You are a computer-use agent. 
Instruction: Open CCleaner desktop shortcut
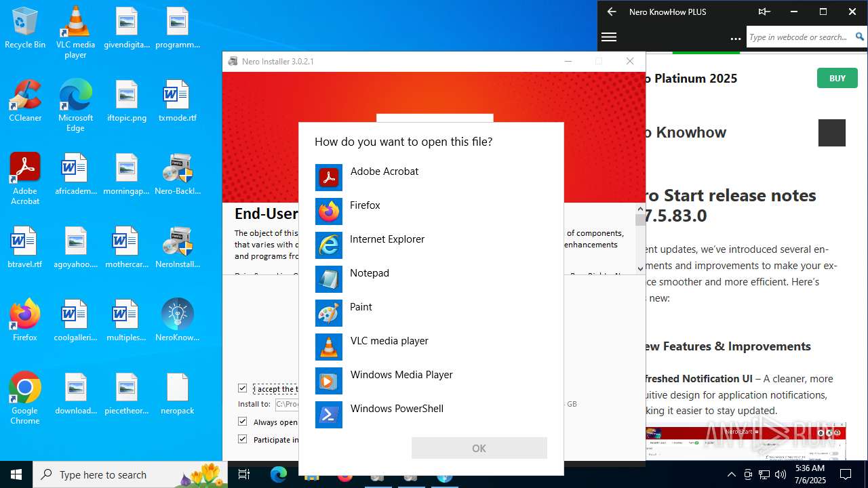pos(25,101)
